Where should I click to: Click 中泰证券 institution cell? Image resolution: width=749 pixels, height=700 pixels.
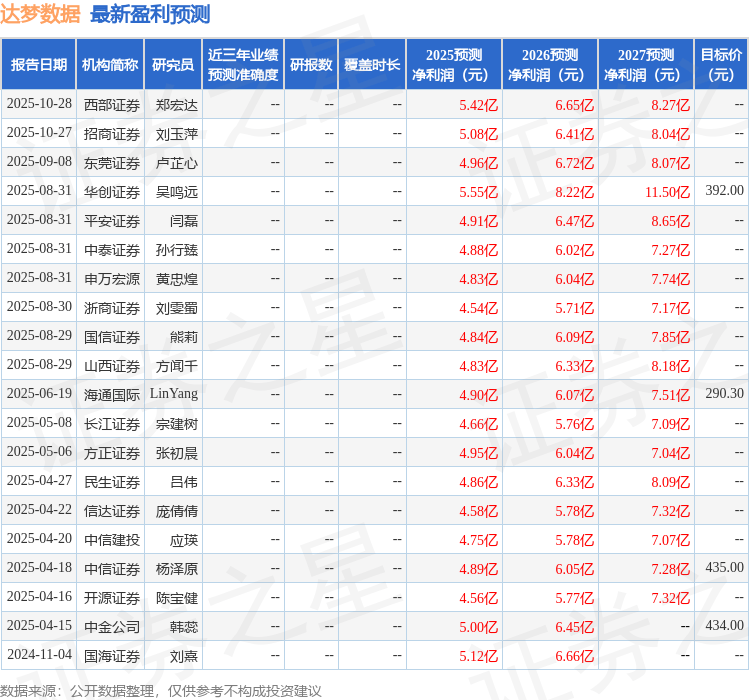(x=112, y=250)
